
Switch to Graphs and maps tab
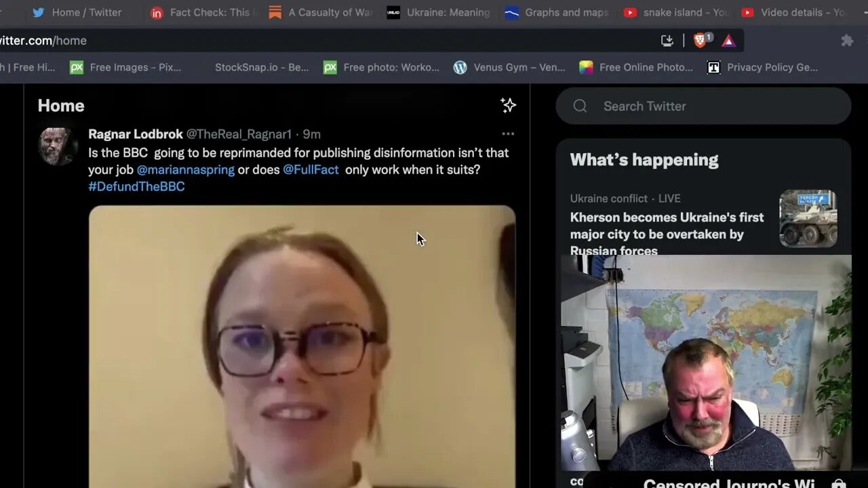click(557, 12)
